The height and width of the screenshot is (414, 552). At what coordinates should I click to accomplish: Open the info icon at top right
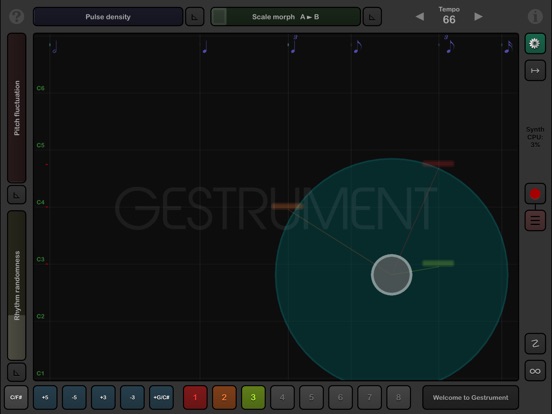coord(535,17)
